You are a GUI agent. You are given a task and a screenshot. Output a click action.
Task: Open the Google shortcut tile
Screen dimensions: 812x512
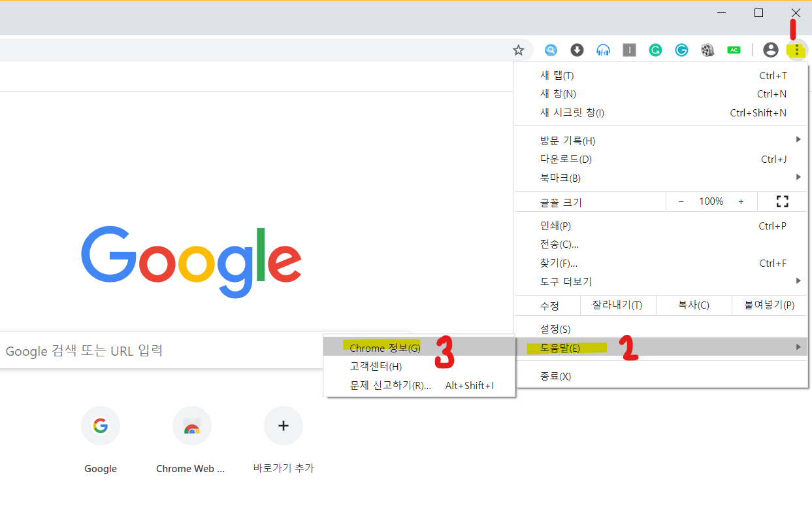click(101, 426)
